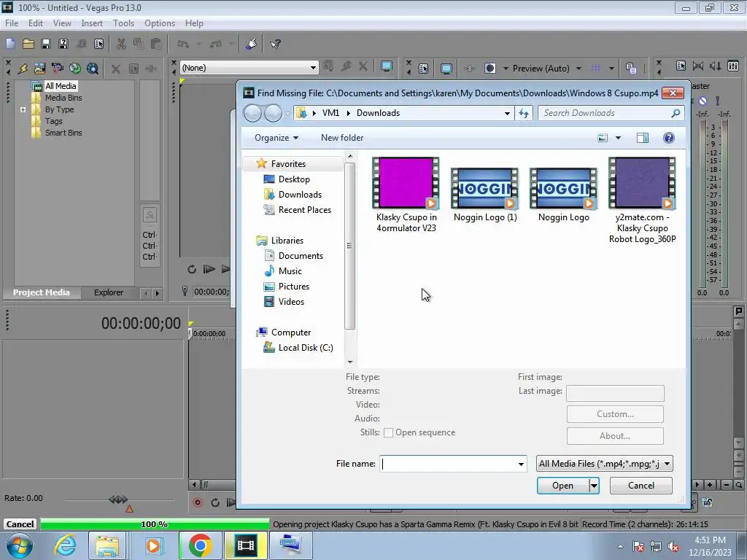Click the Open button's split arrow

[594, 486]
